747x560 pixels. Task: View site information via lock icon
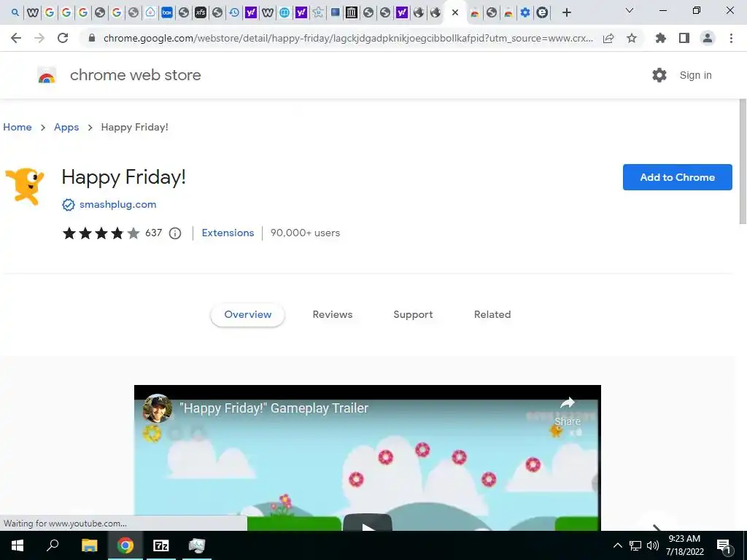92,38
